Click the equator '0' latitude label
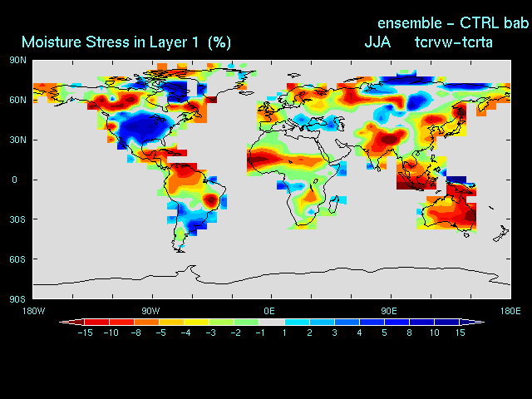The width and height of the screenshot is (532, 399). point(14,180)
